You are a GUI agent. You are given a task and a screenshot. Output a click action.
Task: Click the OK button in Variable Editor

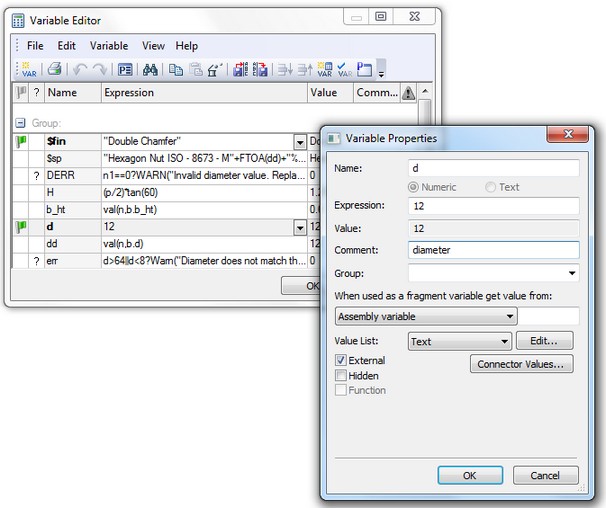point(301,286)
